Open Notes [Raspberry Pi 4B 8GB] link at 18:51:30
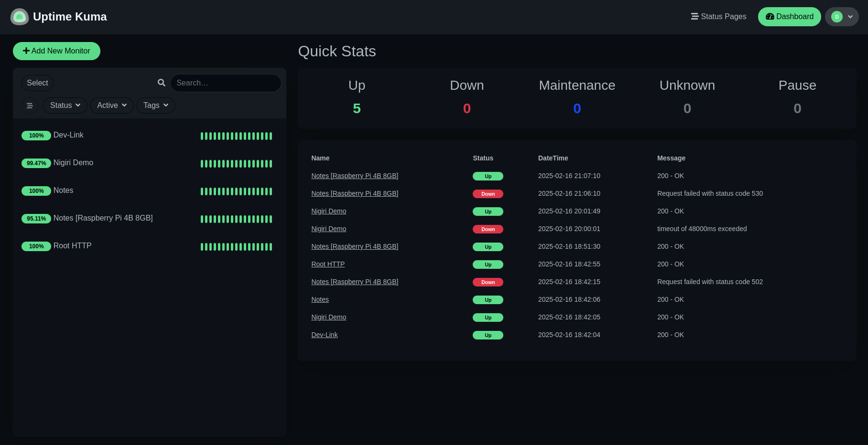The width and height of the screenshot is (868, 445). 355,246
